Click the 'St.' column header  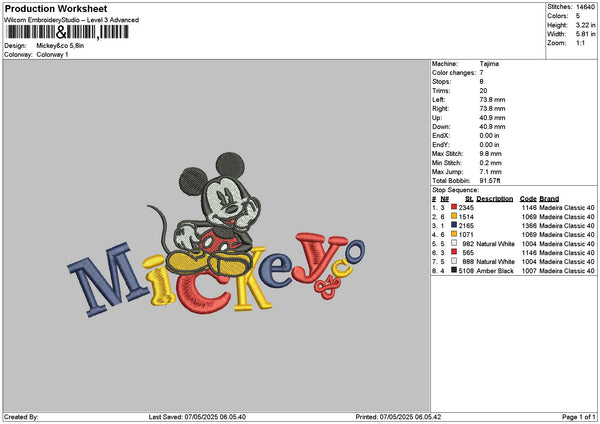click(470, 199)
